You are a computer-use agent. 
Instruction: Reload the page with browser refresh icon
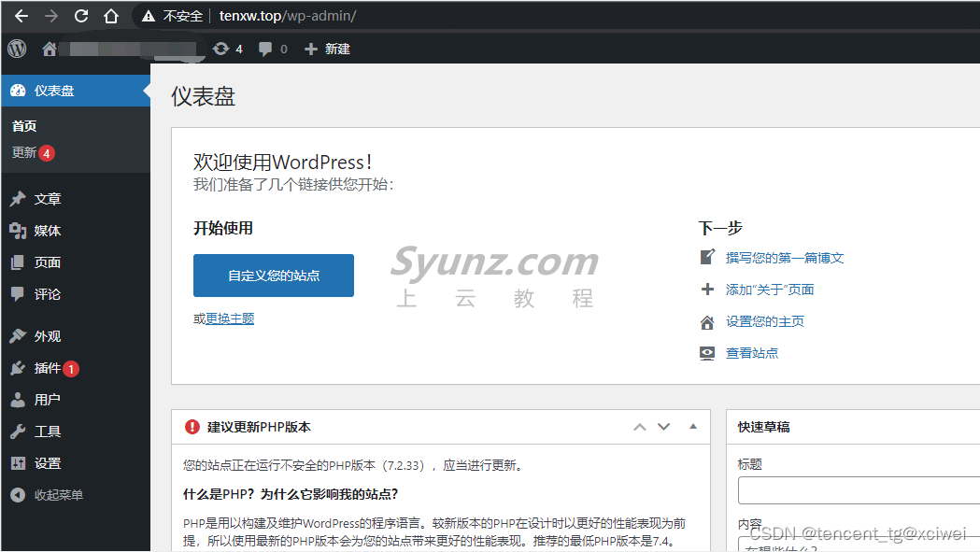click(x=81, y=16)
